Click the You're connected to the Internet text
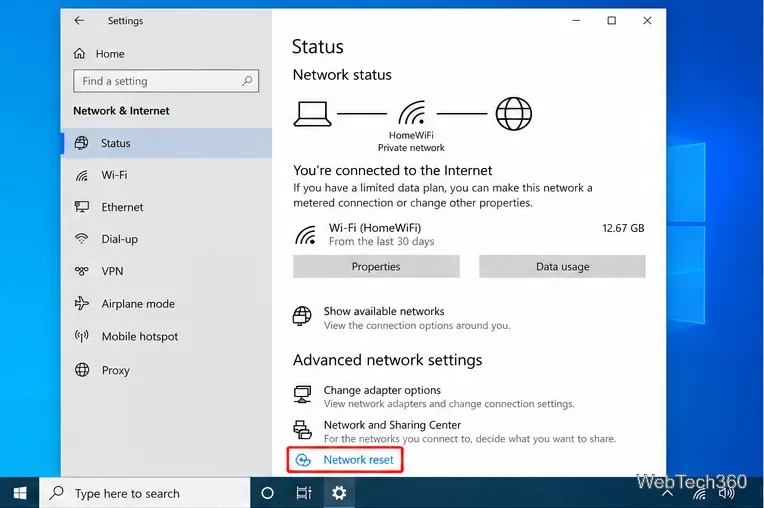The image size is (764, 508). tap(393, 170)
